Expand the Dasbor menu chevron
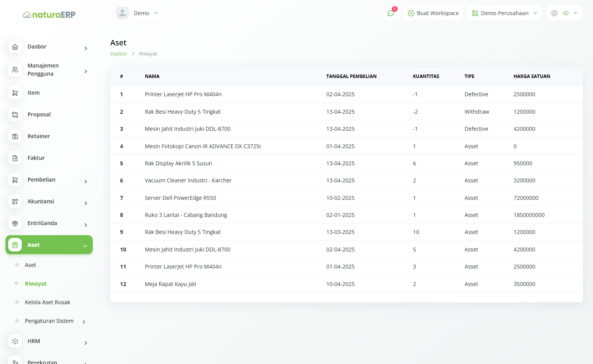Image resolution: width=593 pixels, height=364 pixels. point(86,49)
